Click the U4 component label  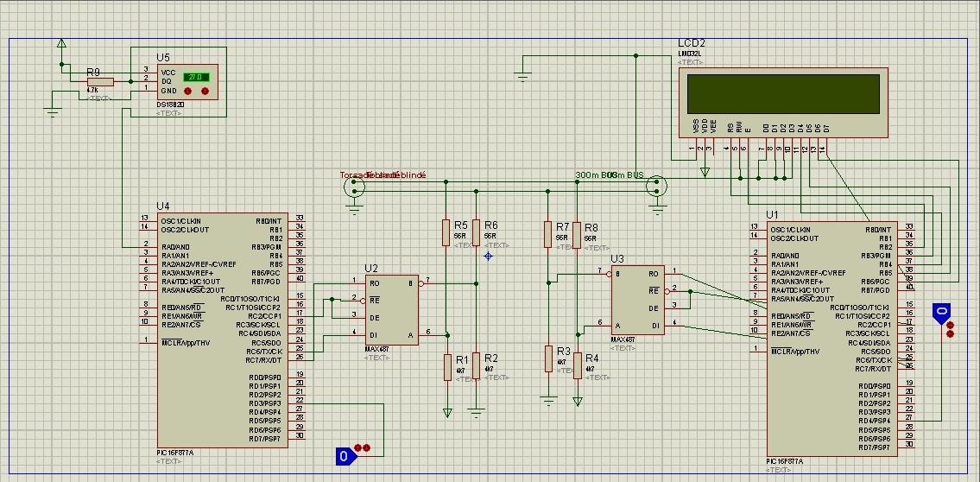tap(163, 206)
